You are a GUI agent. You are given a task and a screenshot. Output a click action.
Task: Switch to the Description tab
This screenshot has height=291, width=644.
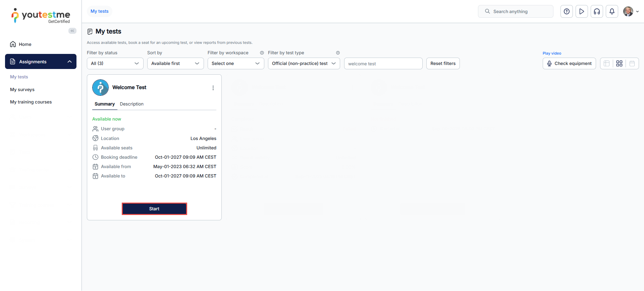point(131,104)
